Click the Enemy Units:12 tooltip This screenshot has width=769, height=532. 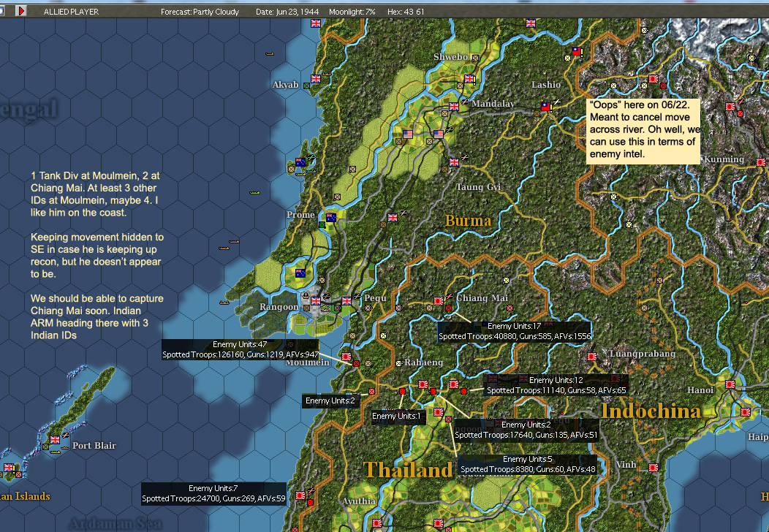(x=556, y=385)
